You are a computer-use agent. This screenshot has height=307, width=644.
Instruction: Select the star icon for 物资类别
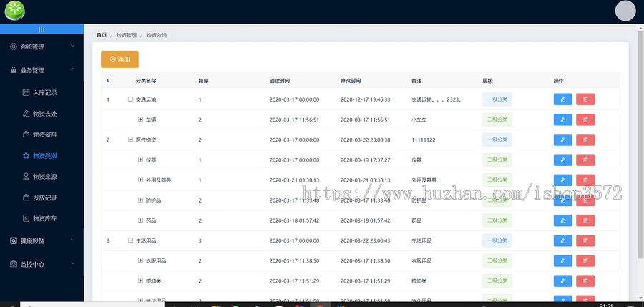point(26,155)
